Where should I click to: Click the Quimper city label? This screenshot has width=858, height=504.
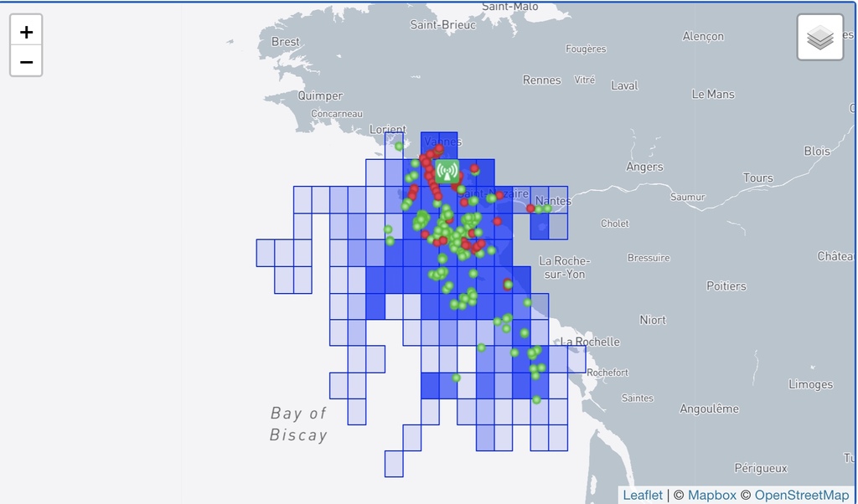[x=321, y=95]
